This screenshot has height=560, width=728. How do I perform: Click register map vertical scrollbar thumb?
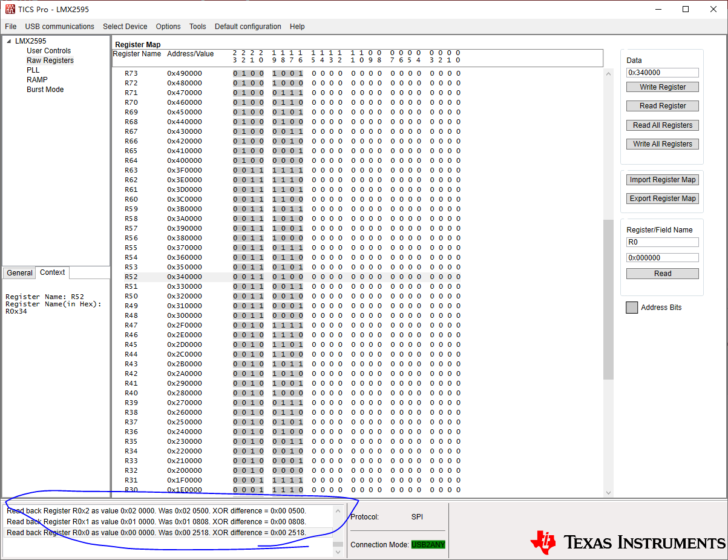[608, 299]
